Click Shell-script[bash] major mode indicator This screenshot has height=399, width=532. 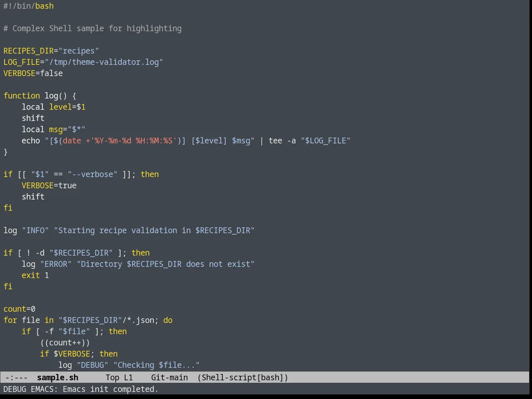[243, 377]
